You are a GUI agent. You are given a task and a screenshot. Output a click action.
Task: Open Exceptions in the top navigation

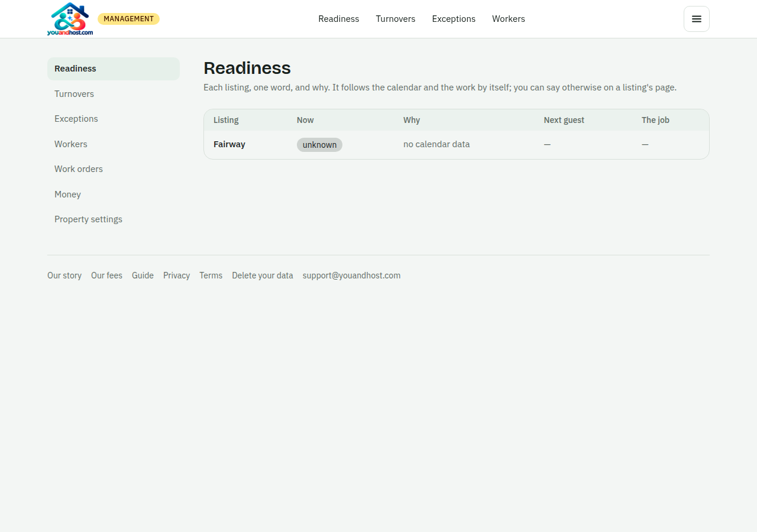coord(454,19)
